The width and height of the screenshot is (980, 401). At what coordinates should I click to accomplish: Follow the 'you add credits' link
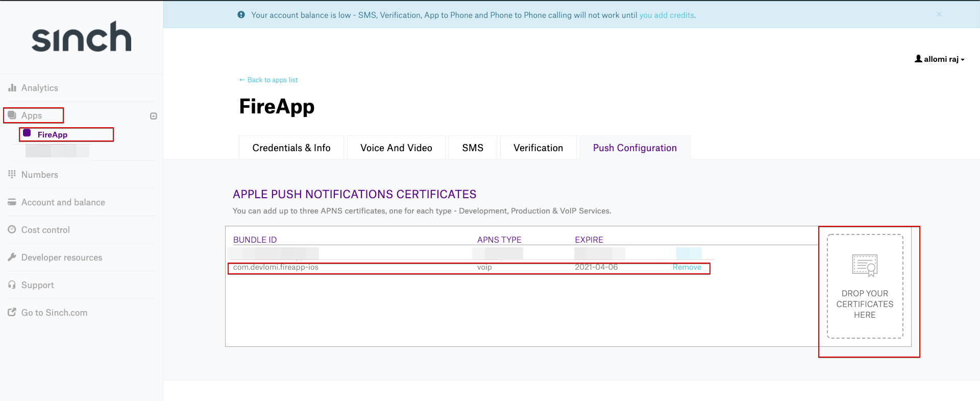667,15
